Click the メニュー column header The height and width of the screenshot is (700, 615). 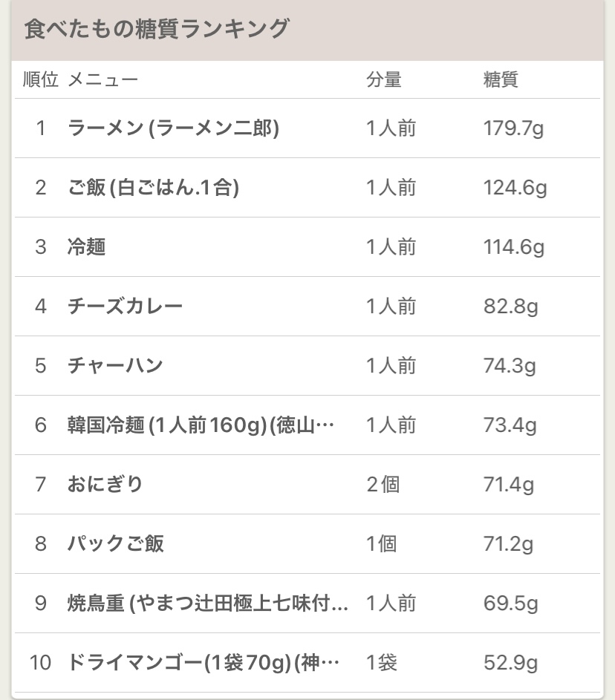[102, 80]
